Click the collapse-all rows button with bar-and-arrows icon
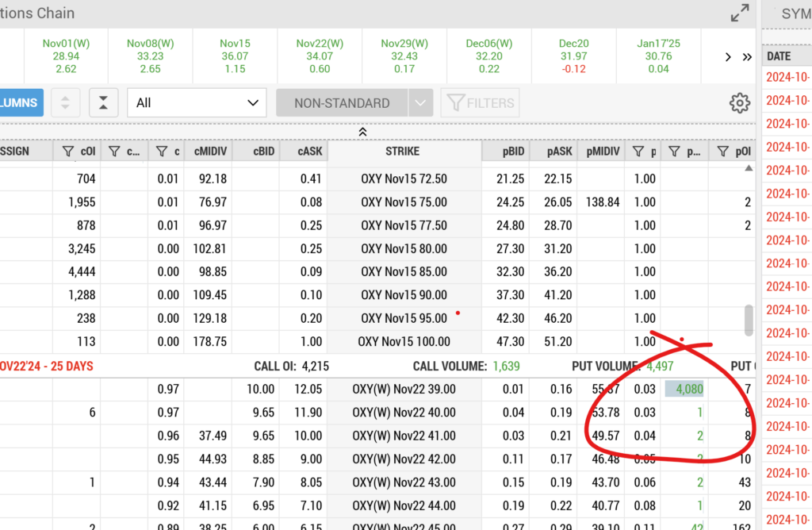The height and width of the screenshot is (530, 812). (x=104, y=102)
